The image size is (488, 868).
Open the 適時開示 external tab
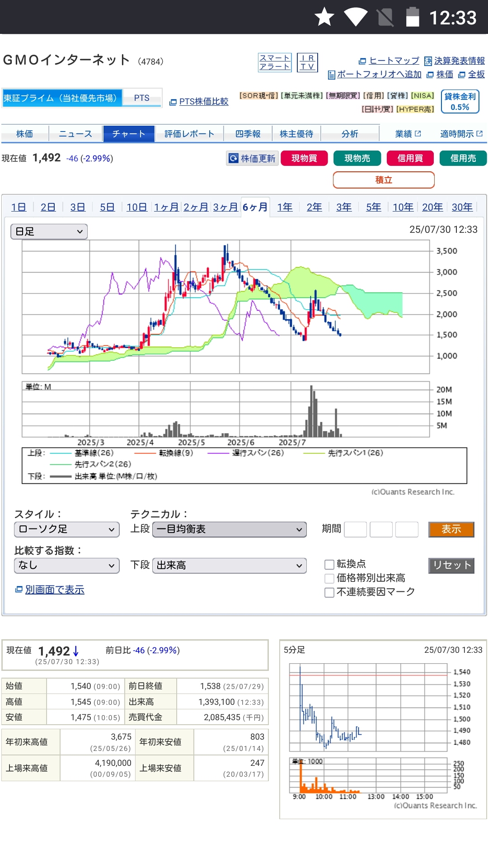coord(461,134)
